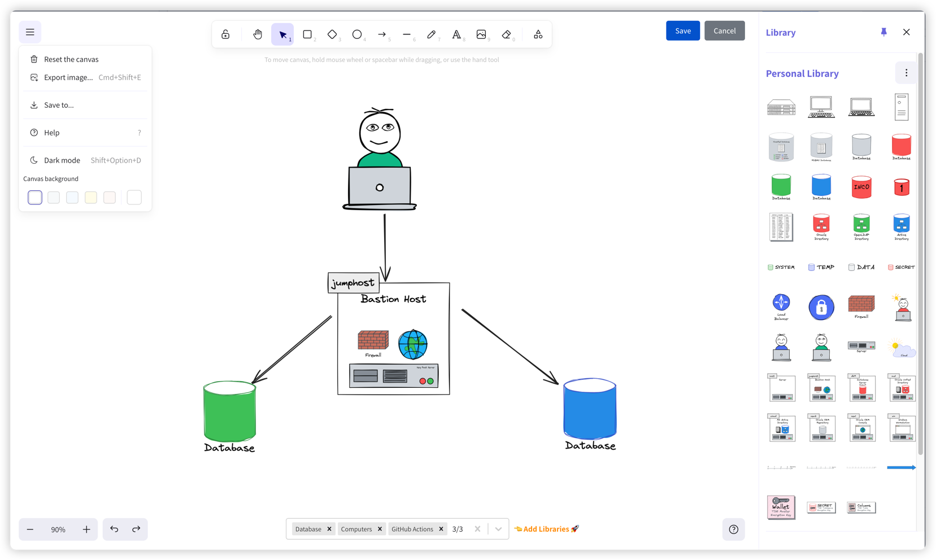The width and height of the screenshot is (936, 560).
Task: Select the Text tool
Action: point(456,34)
